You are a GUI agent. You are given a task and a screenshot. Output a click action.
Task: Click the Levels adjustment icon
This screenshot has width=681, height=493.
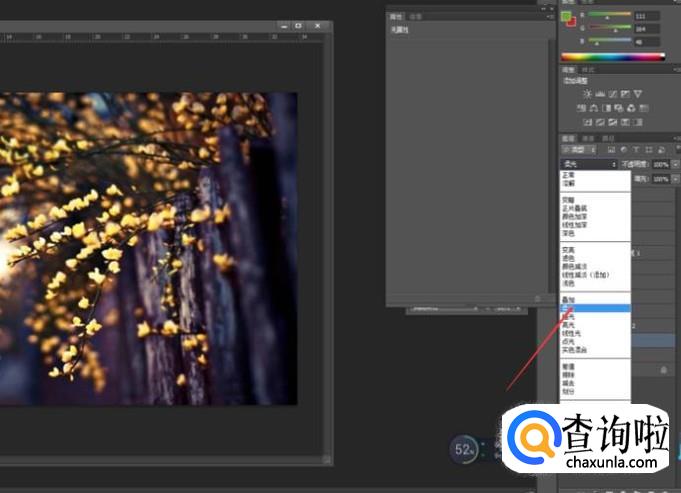pyautogui.click(x=599, y=95)
